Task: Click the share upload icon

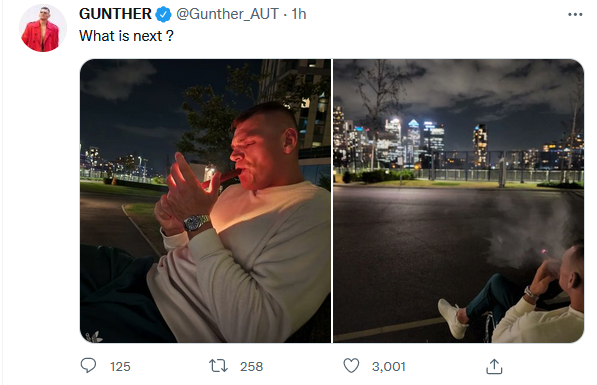Action: coord(494,366)
